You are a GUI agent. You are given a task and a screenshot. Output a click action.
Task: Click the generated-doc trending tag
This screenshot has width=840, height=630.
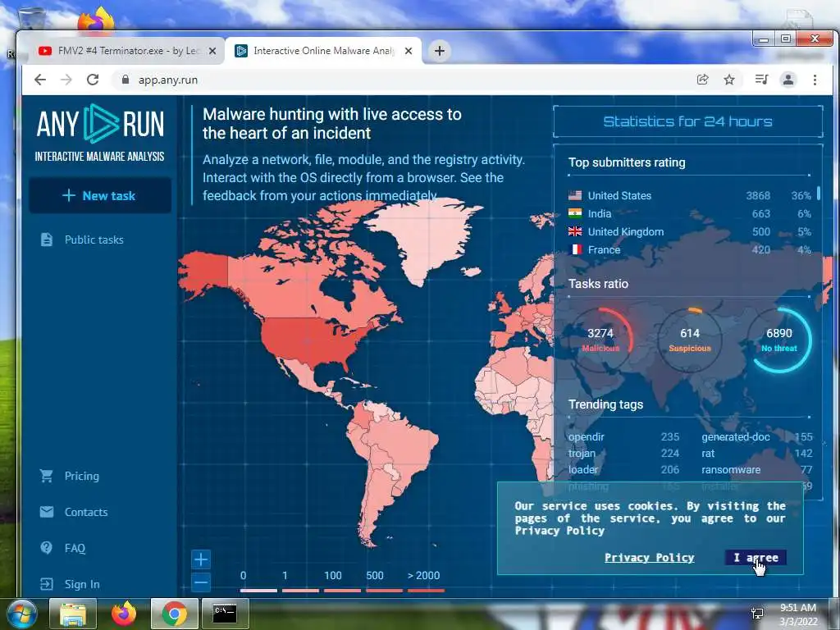click(736, 437)
